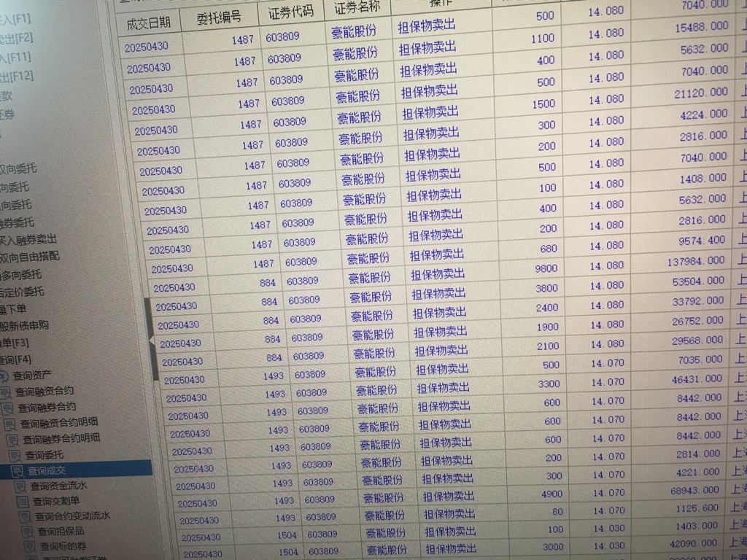Click the list icon beside 查询交割单
This screenshot has height=560, width=747.
[23, 502]
